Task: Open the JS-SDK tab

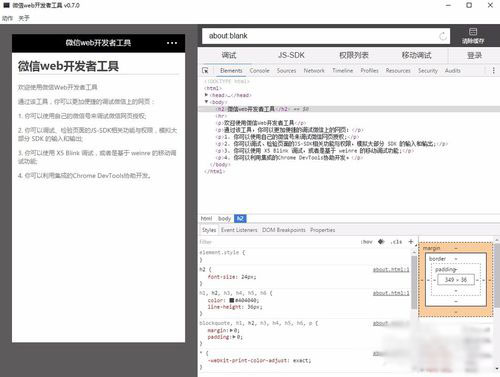Action: [291, 55]
